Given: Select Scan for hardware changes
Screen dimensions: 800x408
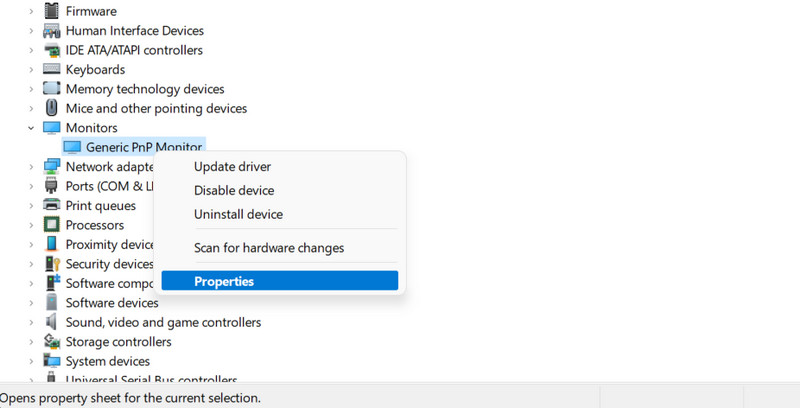Looking at the screenshot, I should pos(269,248).
